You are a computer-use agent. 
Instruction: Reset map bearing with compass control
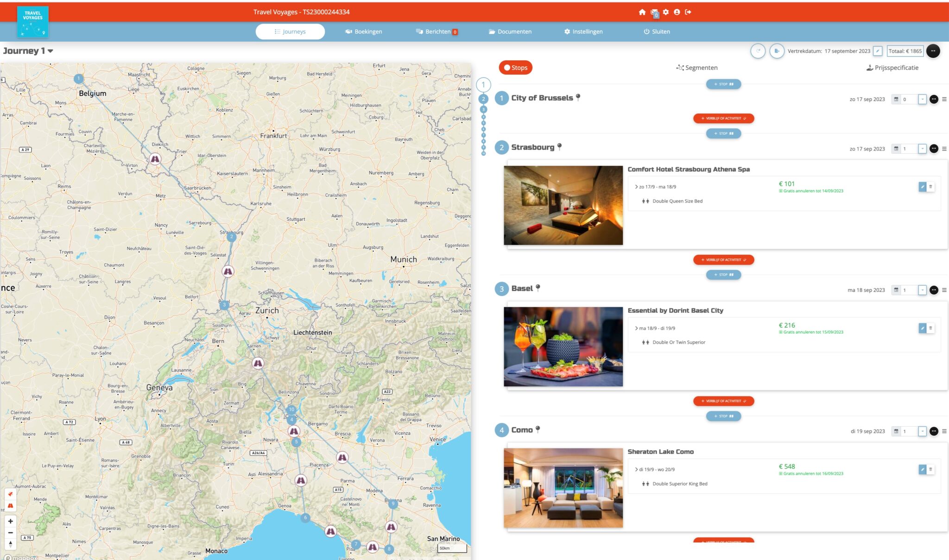coord(10,544)
